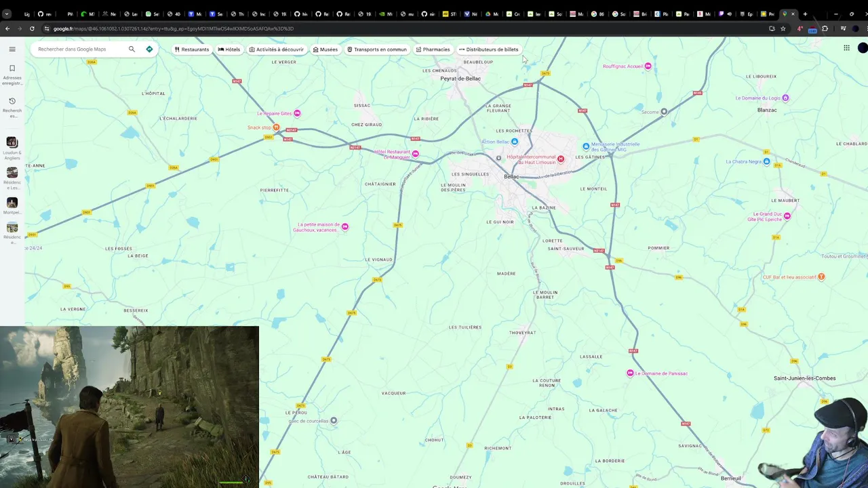868x488 pixels.
Task: Select the Pharmacies filter chip
Action: coord(433,49)
